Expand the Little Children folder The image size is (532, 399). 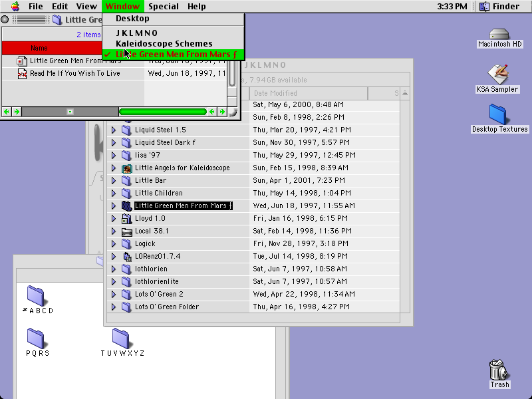pyautogui.click(x=114, y=193)
